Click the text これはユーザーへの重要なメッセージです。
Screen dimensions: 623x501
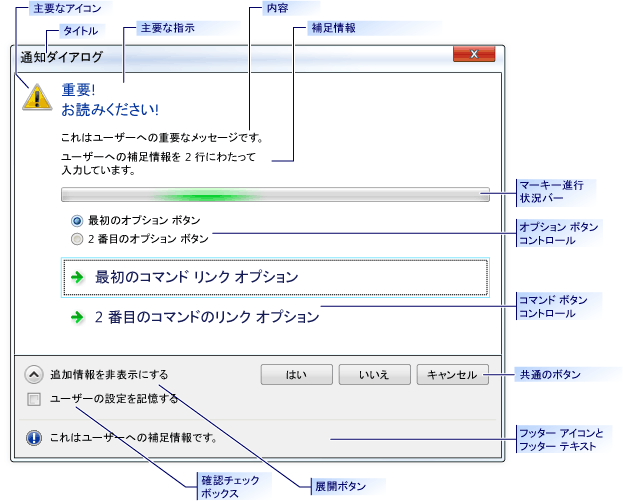[x=162, y=137]
